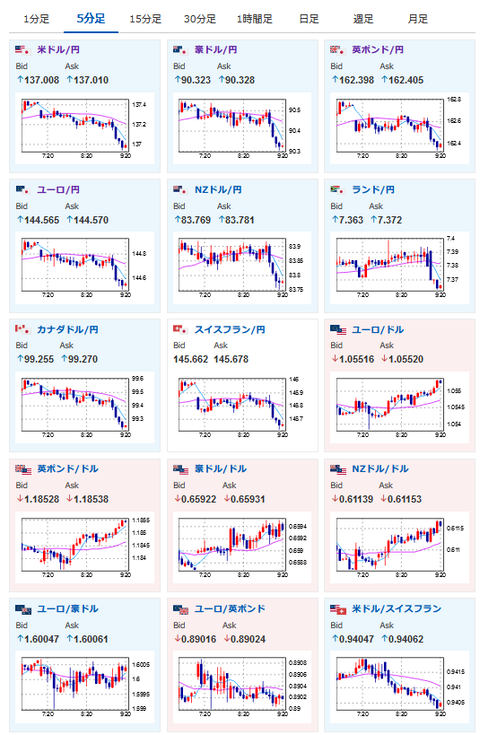Open the 月足 monthly tab
This screenshot has width=480, height=735.
tap(418, 19)
